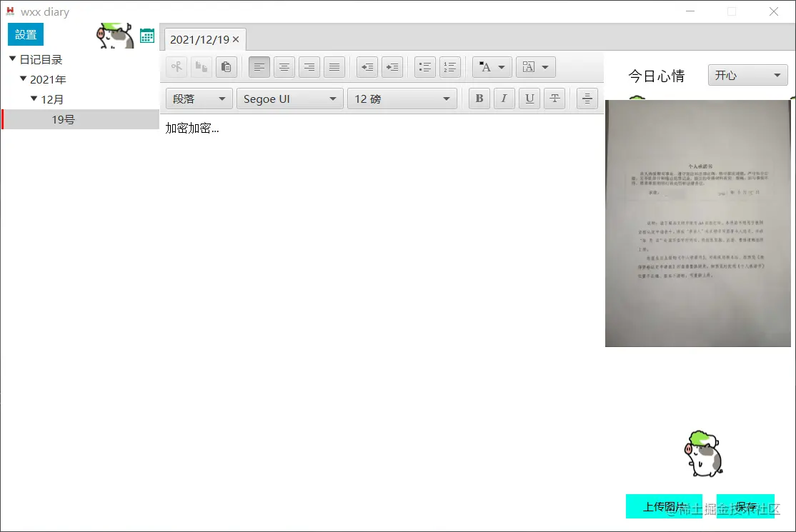
Task: Open the text foreground color picker
Action: tap(492, 67)
